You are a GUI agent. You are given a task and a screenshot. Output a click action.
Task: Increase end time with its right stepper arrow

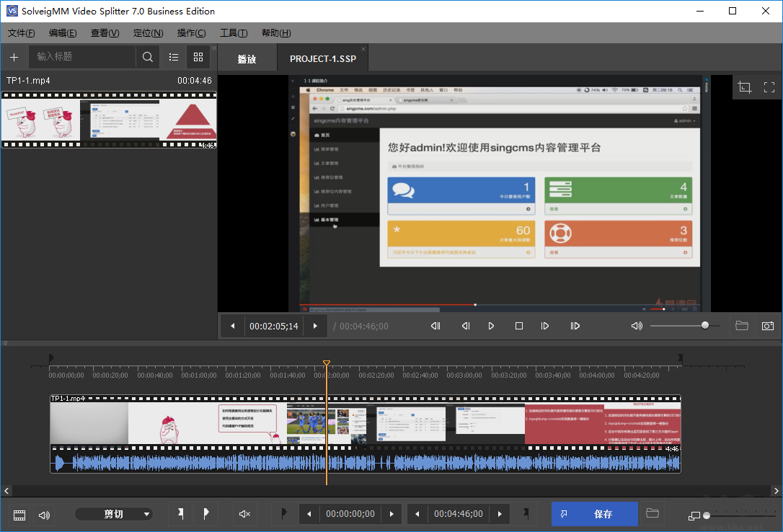point(499,514)
